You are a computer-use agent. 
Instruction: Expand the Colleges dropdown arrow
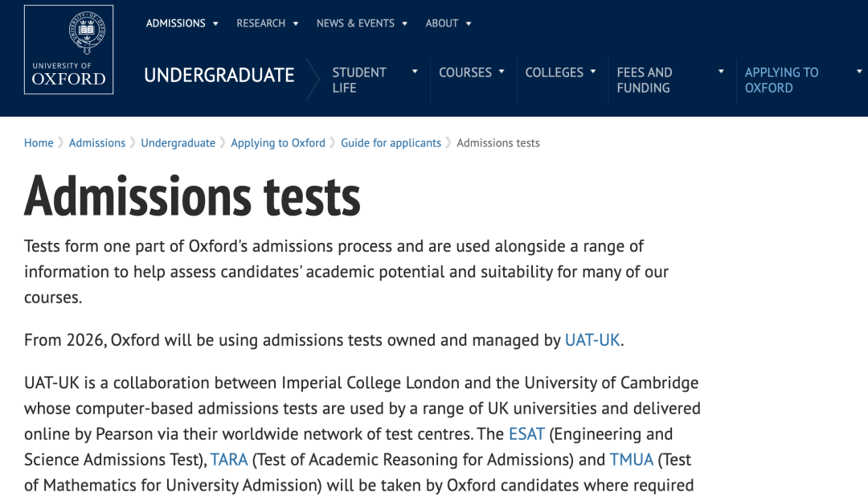593,72
